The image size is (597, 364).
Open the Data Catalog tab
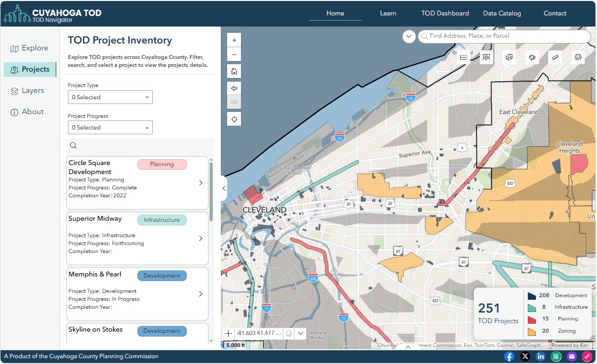point(502,13)
